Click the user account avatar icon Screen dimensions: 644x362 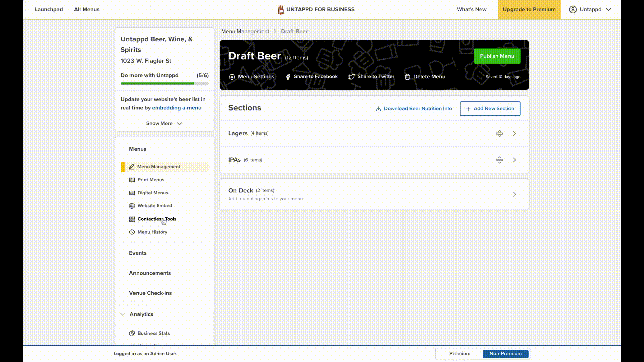click(573, 9)
